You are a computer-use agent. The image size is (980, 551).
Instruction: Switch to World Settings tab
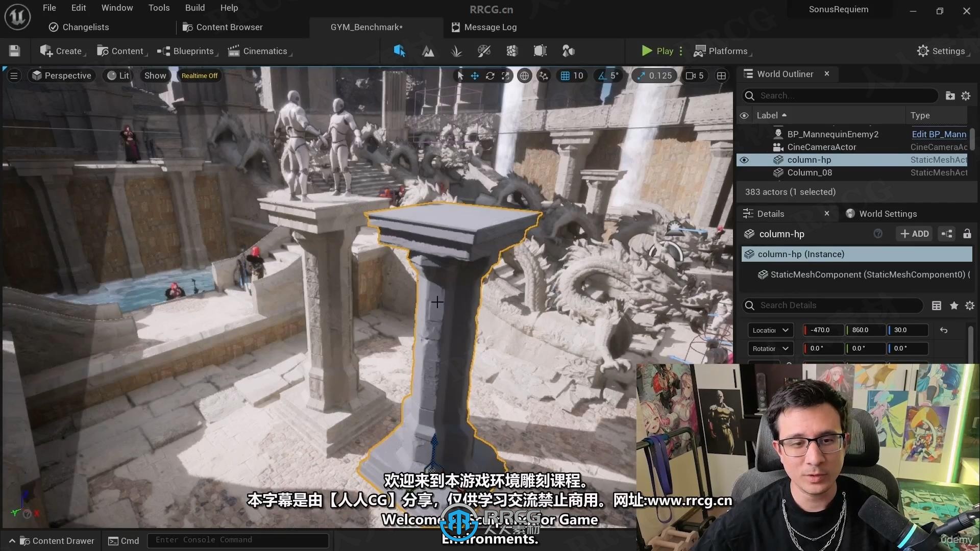pyautogui.click(x=881, y=214)
